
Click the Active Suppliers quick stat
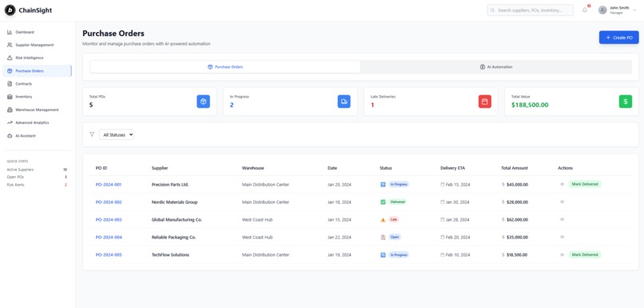(37, 170)
